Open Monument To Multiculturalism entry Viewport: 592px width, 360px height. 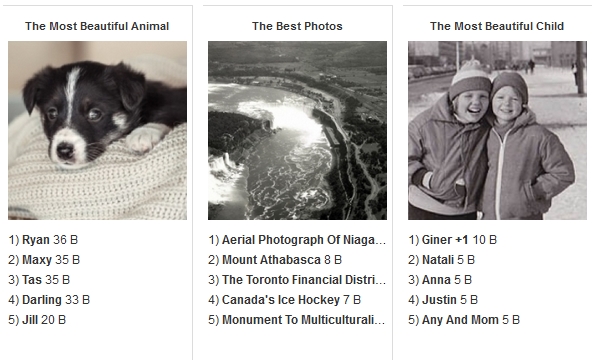(303, 320)
